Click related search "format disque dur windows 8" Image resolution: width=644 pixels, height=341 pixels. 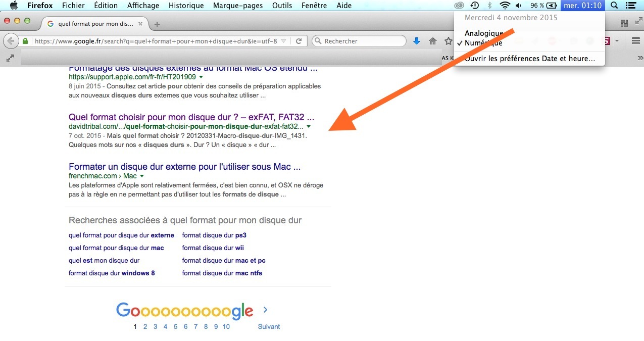[112, 273]
